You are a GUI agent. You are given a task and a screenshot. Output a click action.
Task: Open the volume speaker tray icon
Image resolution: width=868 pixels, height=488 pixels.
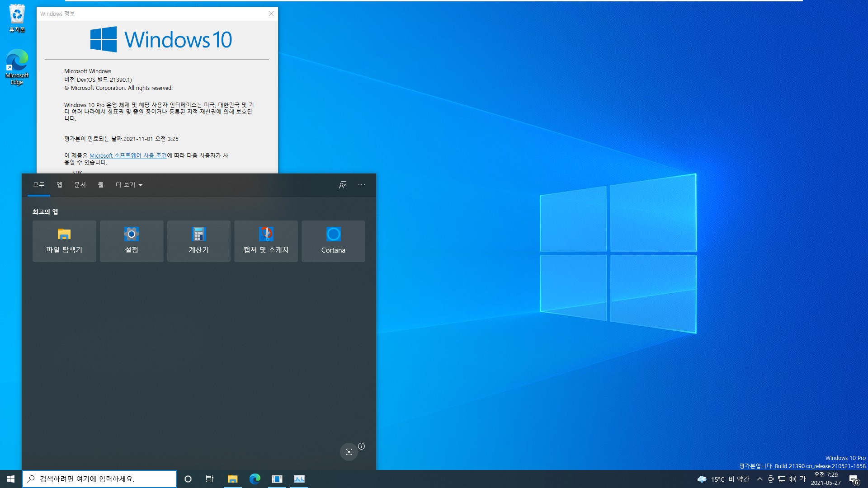coord(793,479)
